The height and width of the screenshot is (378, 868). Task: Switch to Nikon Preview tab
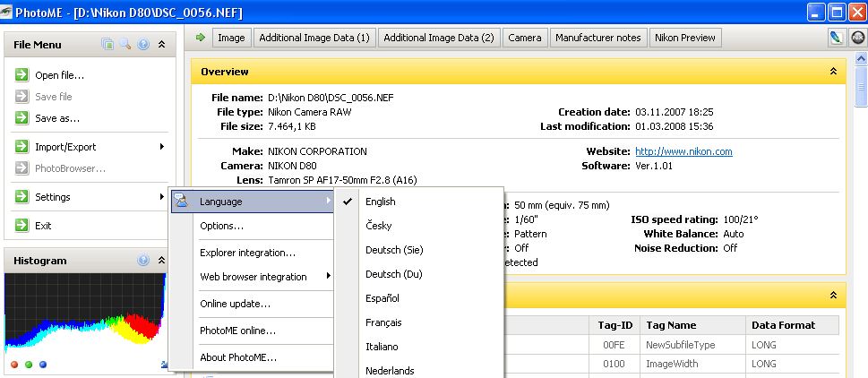point(685,38)
